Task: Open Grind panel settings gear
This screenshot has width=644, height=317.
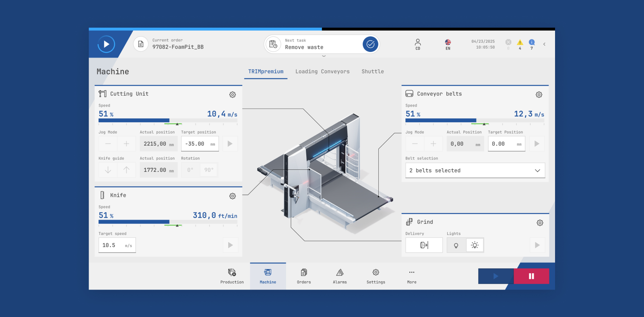Action: [540, 223]
